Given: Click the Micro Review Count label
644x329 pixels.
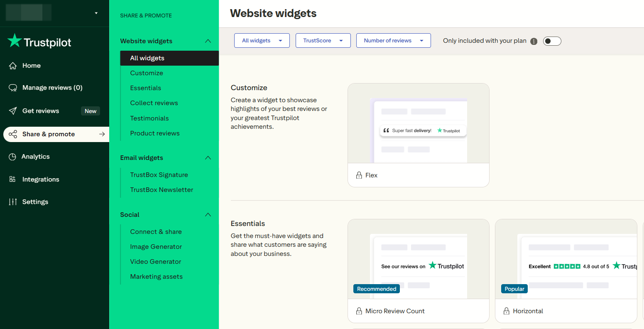Looking at the screenshot, I should [x=395, y=311].
